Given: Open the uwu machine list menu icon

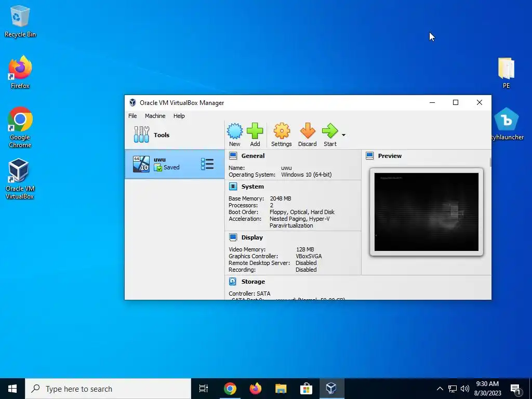Looking at the screenshot, I should 207,164.
